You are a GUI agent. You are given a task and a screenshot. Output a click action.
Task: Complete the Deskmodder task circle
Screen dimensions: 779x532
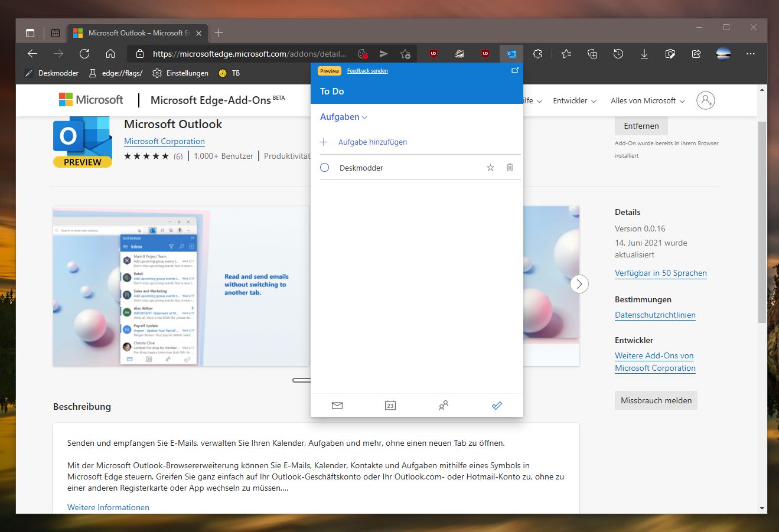pos(325,168)
